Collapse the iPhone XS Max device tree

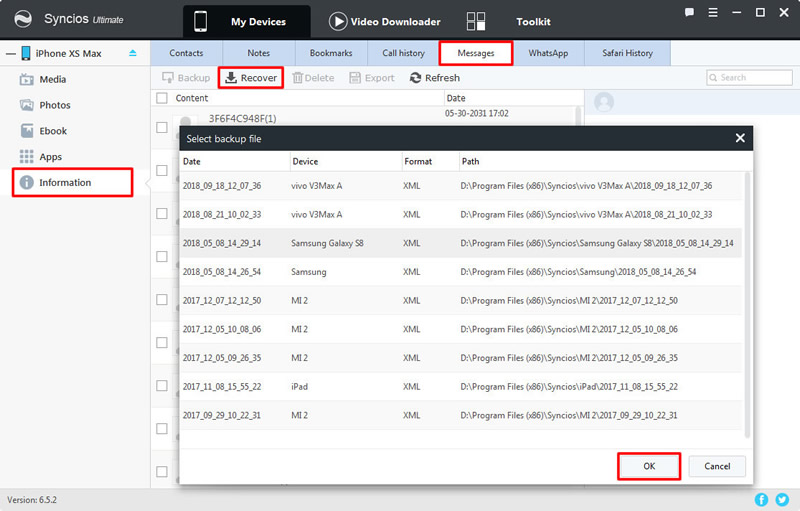[x=11, y=54]
